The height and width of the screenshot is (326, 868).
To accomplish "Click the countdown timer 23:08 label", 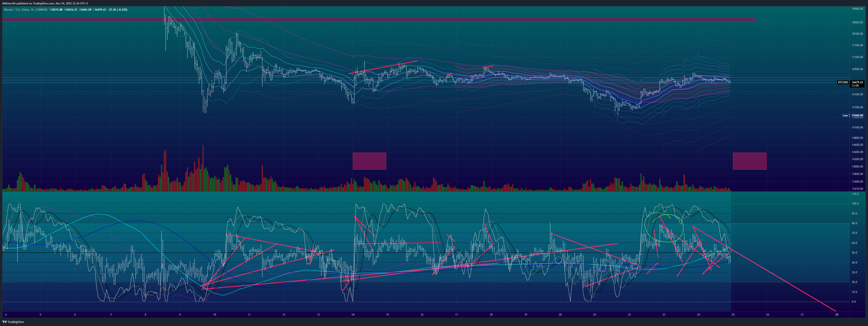I will pyautogui.click(x=855, y=86).
